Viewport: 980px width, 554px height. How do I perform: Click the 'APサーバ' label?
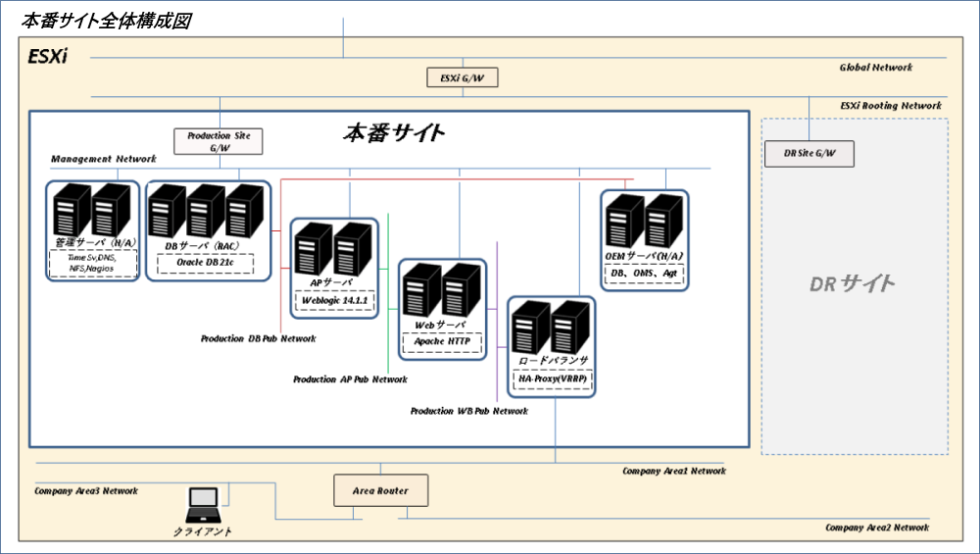point(331,282)
